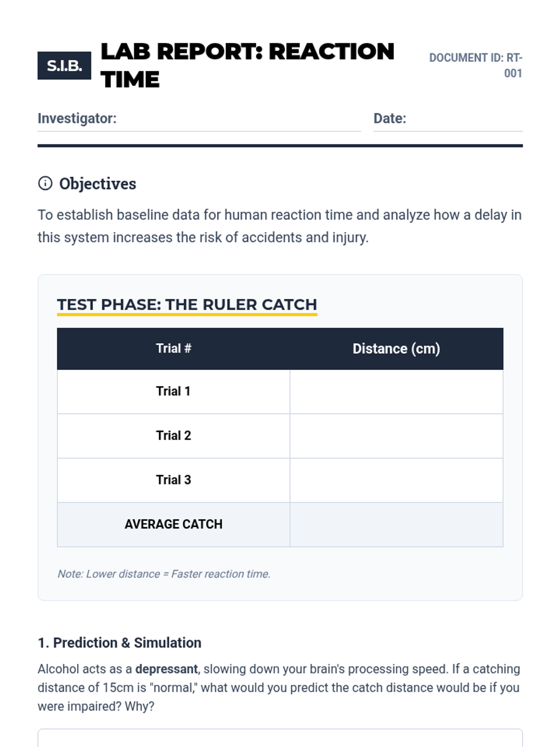Click the Lower distance note text

(164, 574)
